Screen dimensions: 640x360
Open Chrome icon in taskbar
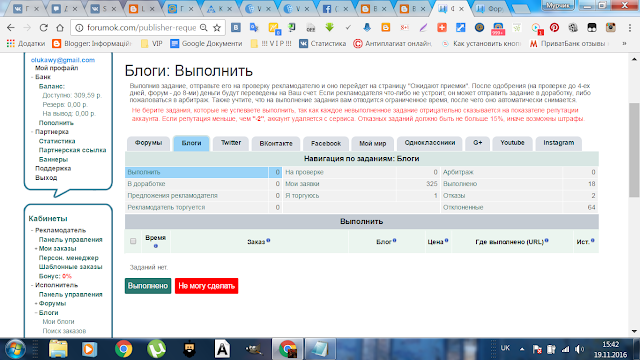(x=124, y=349)
